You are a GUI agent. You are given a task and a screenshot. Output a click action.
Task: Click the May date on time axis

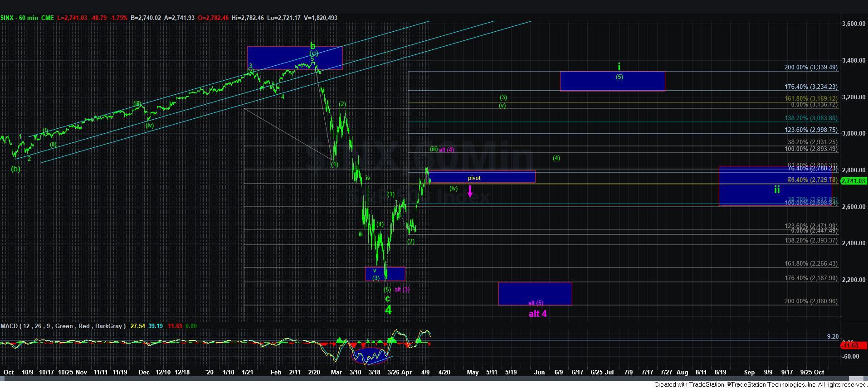[x=473, y=372]
